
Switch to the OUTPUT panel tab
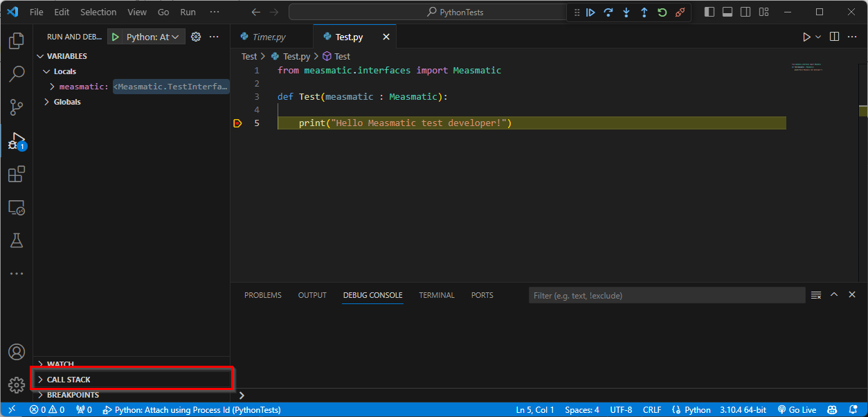[x=312, y=295]
